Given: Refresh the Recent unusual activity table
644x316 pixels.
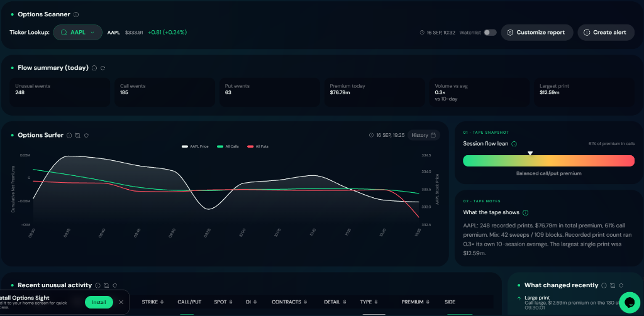Looking at the screenshot, I should point(115,285).
